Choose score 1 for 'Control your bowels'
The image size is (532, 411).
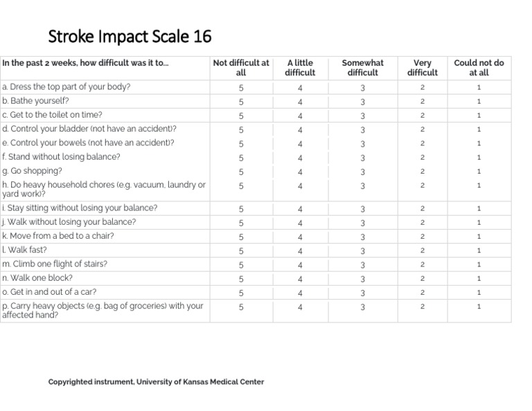479,143
